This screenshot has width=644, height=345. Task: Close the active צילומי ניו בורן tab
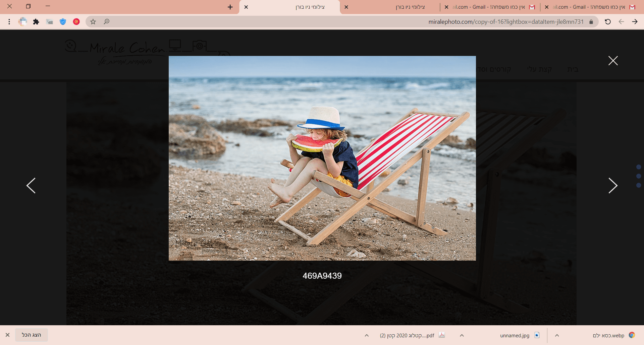click(246, 7)
